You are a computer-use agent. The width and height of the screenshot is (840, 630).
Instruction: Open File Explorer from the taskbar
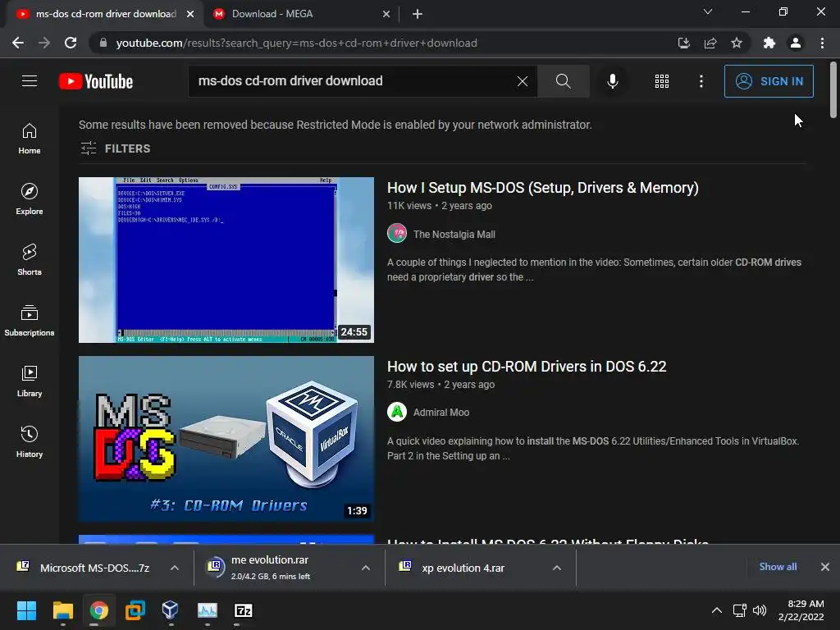[62, 610]
